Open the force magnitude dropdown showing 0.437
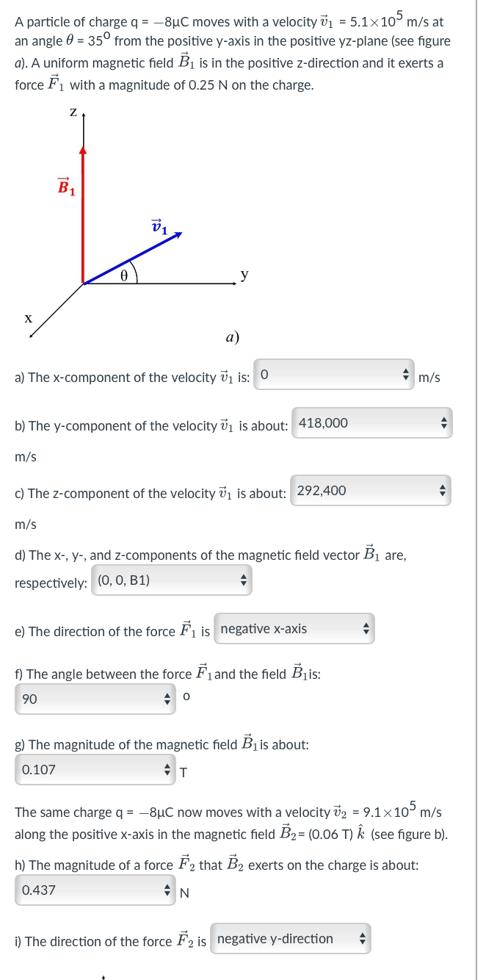The width and height of the screenshot is (486, 980). [x=88, y=890]
